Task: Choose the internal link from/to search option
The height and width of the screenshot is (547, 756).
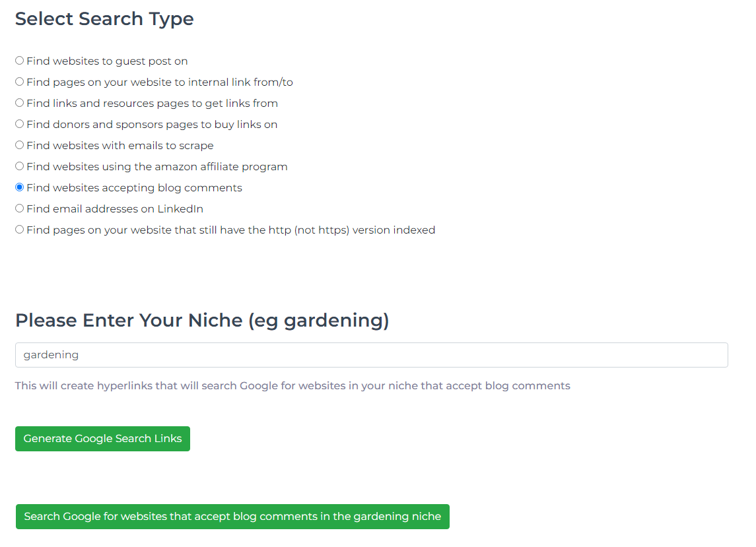Action: [19, 82]
